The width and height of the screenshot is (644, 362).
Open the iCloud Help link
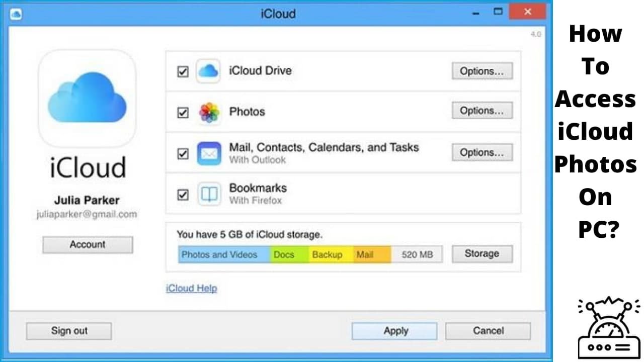pyautogui.click(x=191, y=289)
